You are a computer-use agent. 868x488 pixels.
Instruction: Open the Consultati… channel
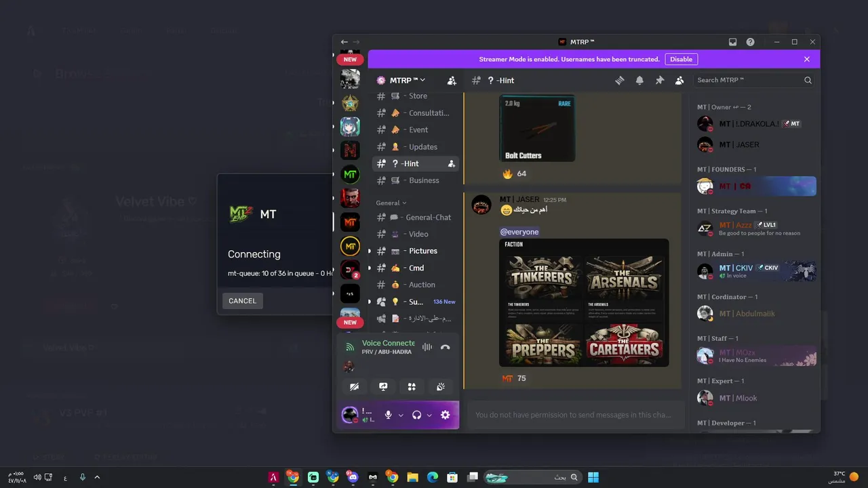click(416, 113)
